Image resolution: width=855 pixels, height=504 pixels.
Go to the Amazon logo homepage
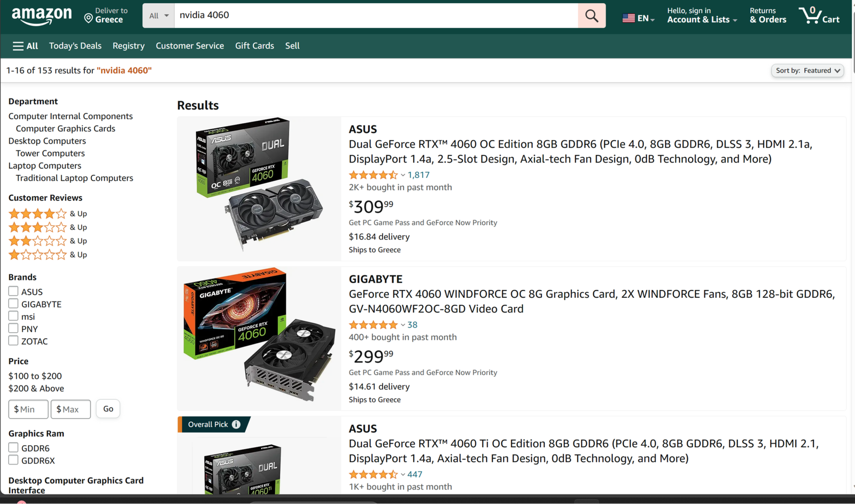point(42,16)
